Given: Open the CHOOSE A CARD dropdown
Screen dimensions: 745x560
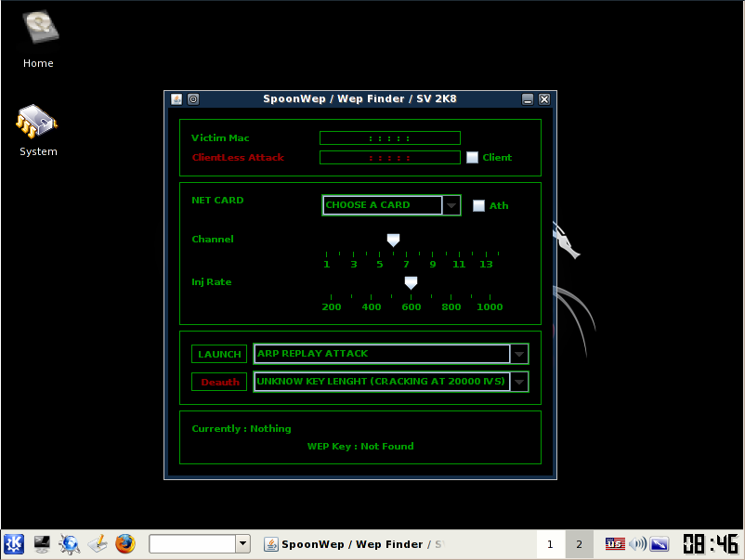Looking at the screenshot, I should (x=391, y=205).
